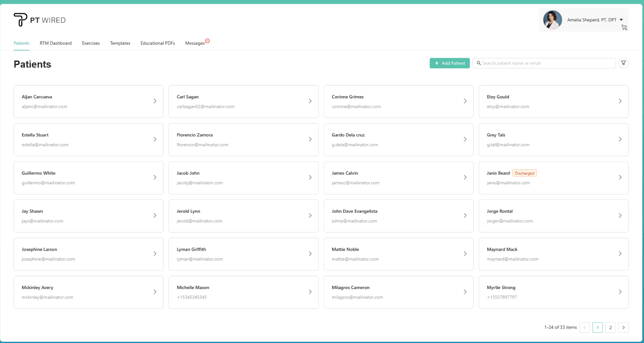644x343 pixels.
Task: Click the PT Wired logo icon
Action: [x=20, y=19]
